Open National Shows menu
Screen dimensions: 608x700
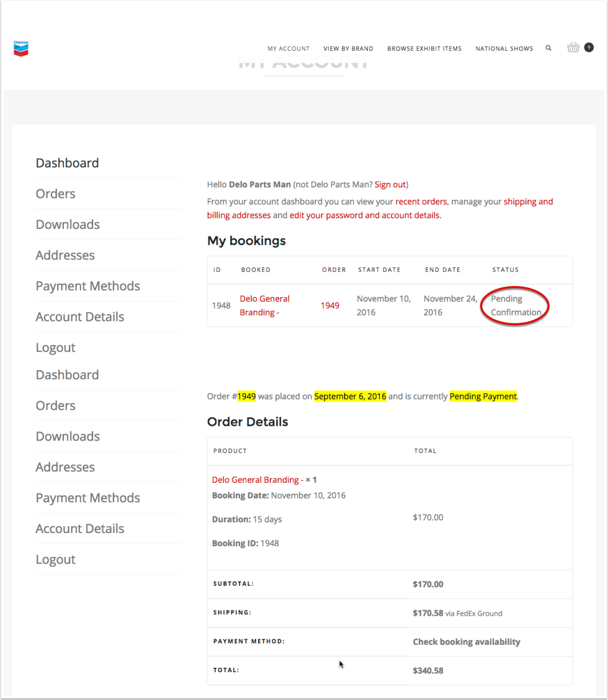[504, 48]
